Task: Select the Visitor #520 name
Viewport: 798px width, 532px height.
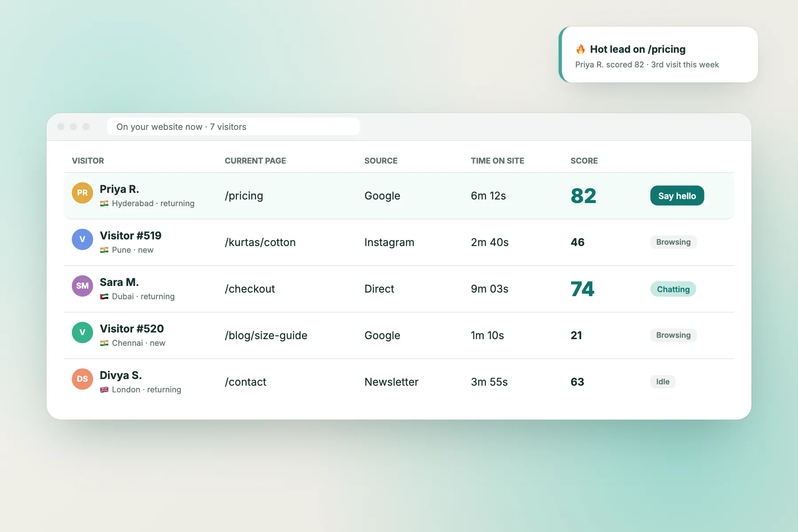Action: [x=132, y=329]
